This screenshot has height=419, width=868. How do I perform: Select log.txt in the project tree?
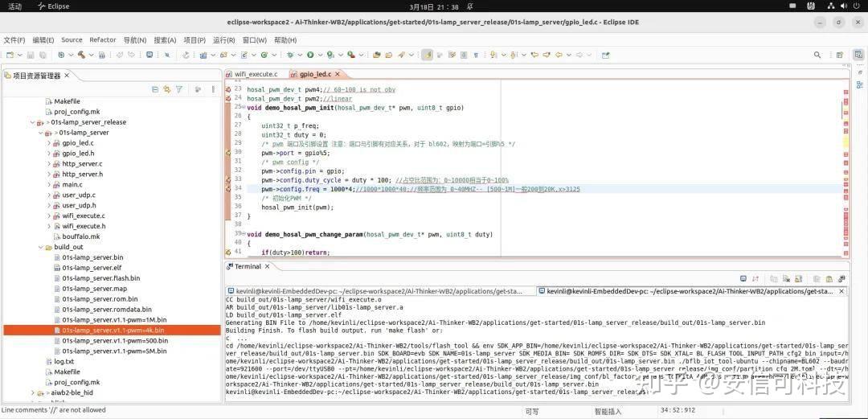click(63, 361)
